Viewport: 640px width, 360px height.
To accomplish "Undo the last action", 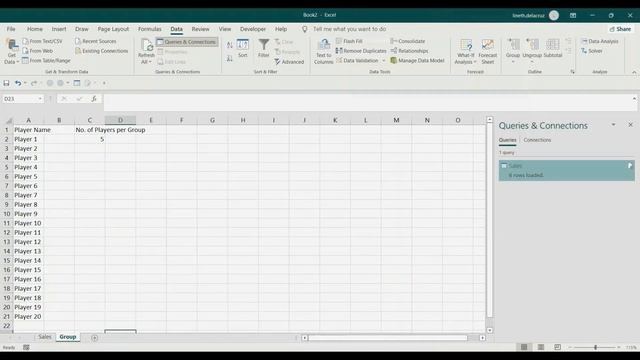I will (18, 83).
